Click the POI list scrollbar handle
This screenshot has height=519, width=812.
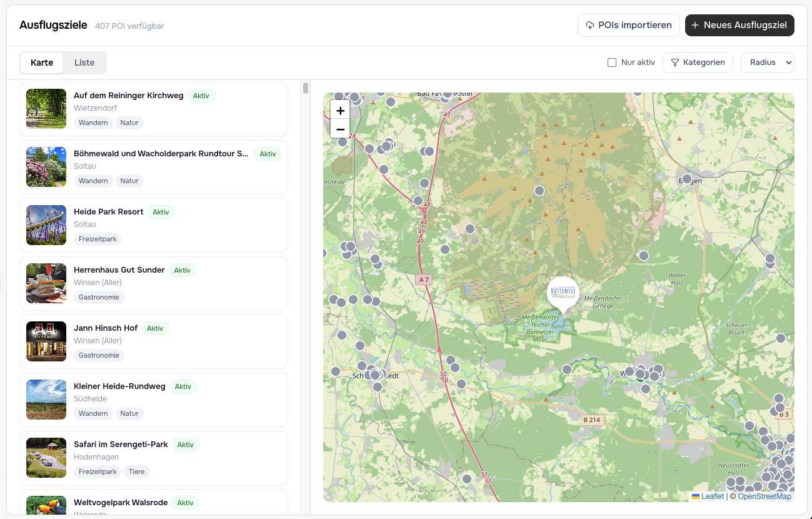click(306, 88)
